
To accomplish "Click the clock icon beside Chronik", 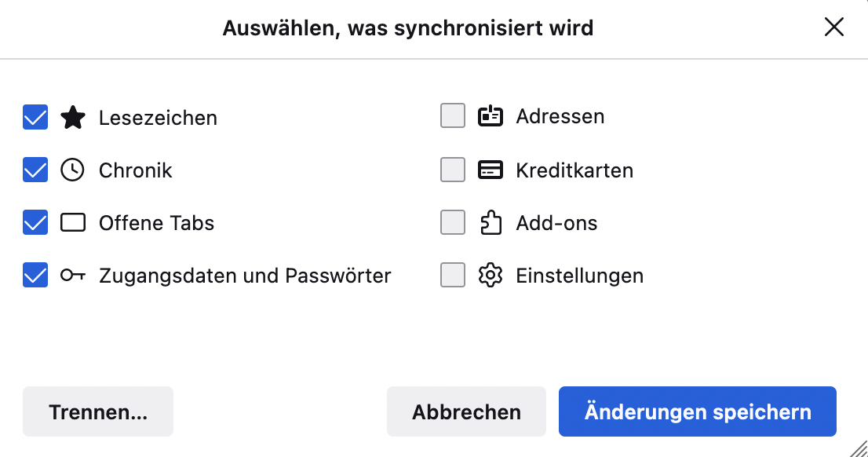I will [73, 170].
